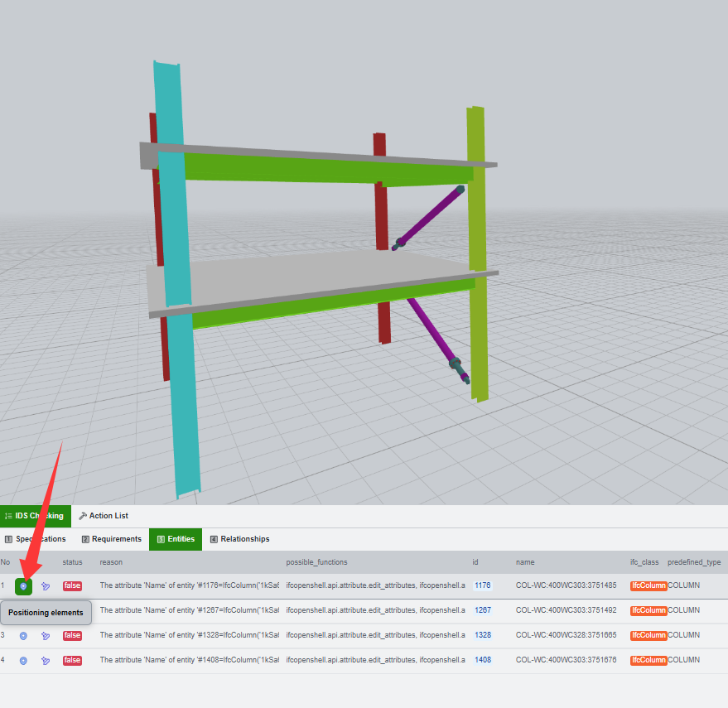Click the positioning icon in row 3

[x=23, y=636]
